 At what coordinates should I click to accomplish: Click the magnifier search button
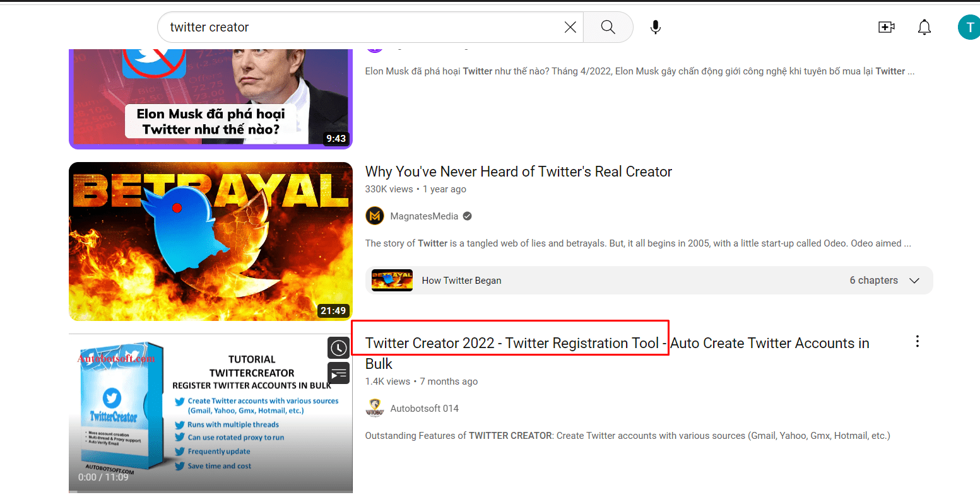click(608, 27)
